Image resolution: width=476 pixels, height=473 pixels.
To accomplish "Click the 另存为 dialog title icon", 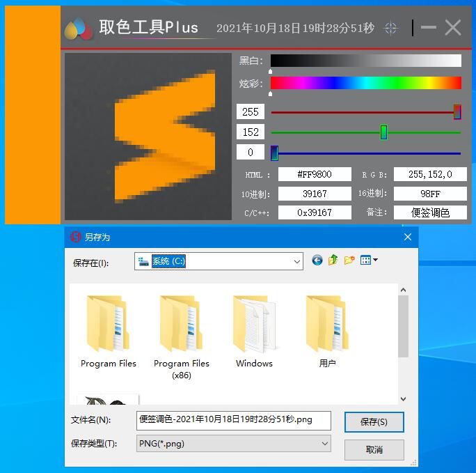I will (x=75, y=237).
